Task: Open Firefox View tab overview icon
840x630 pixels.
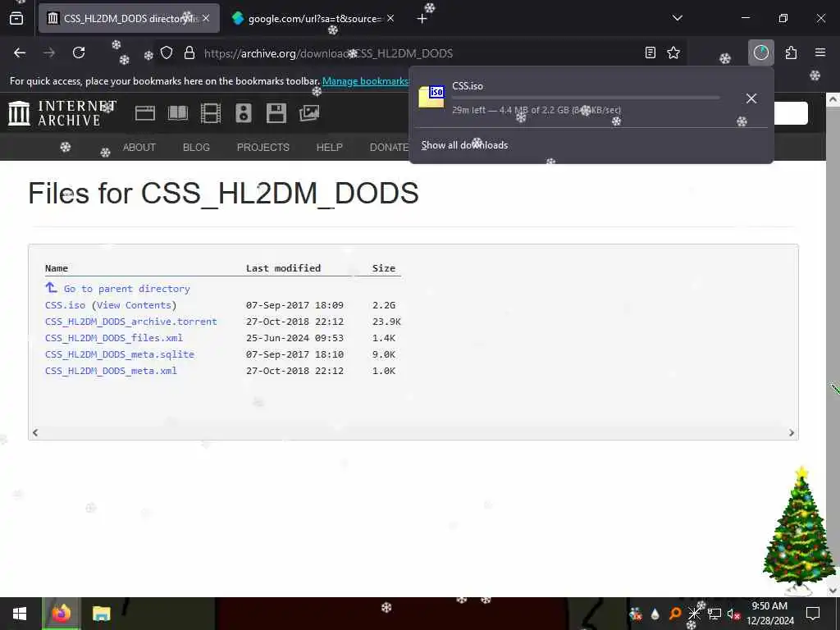Action: [16, 19]
